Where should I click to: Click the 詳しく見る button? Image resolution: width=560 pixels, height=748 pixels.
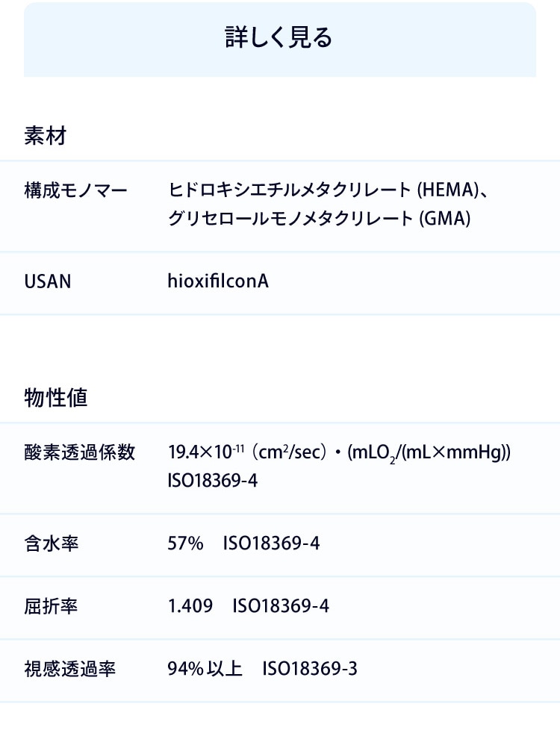279,39
